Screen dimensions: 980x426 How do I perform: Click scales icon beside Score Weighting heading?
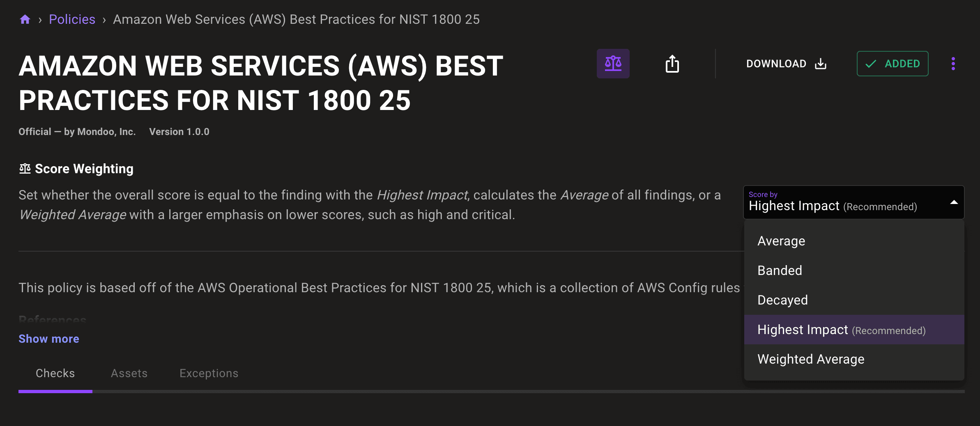pos(25,169)
